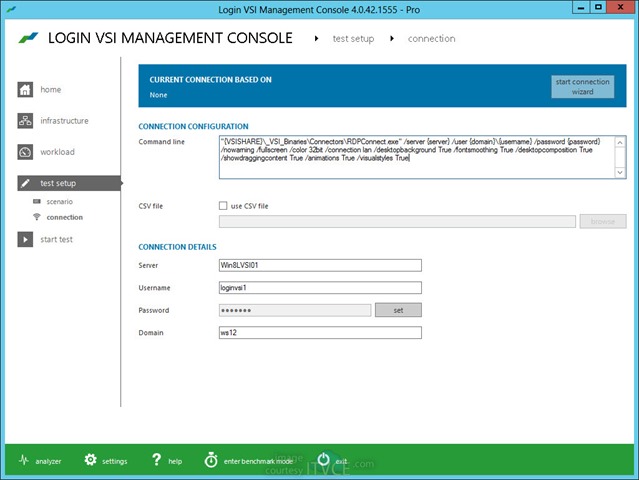639x480 pixels.
Task: Click the Server input field
Action: pyautogui.click(x=320, y=265)
